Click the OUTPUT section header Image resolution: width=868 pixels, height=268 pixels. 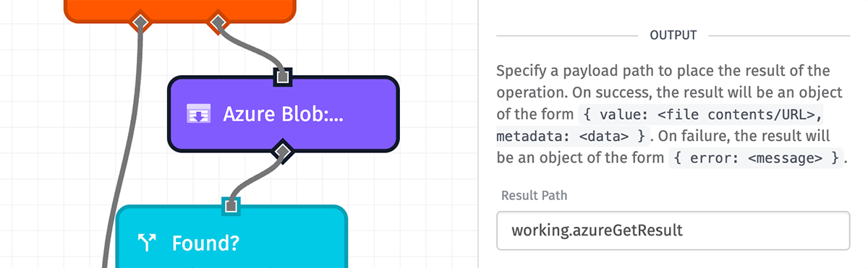(673, 35)
